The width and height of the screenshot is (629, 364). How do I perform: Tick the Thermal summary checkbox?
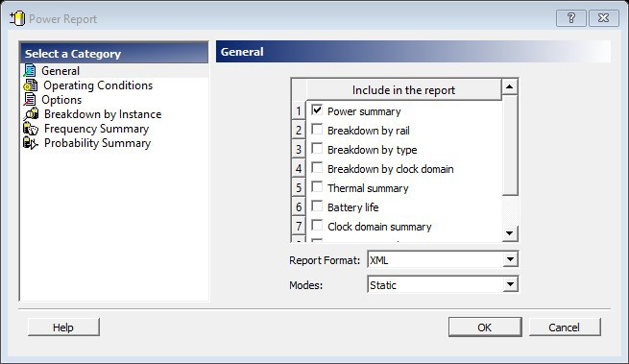click(317, 187)
